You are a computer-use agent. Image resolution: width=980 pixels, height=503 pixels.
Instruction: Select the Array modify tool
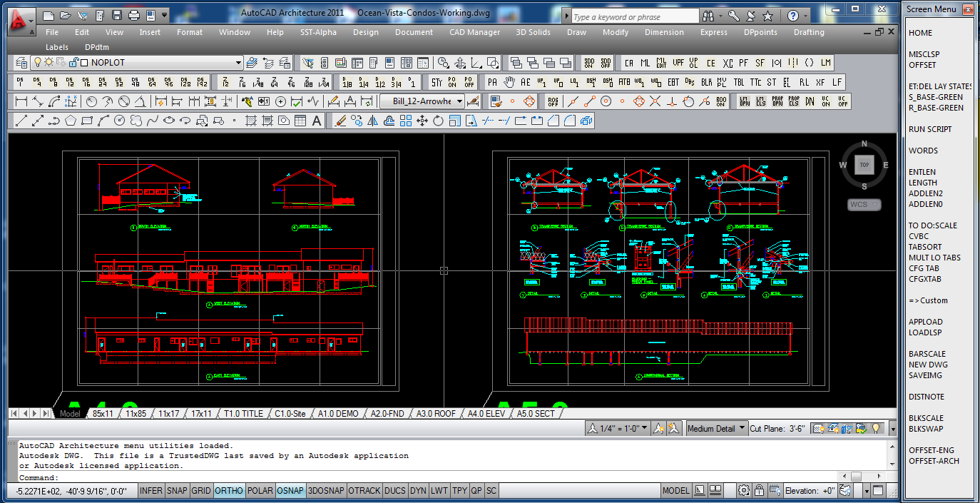coord(405,121)
